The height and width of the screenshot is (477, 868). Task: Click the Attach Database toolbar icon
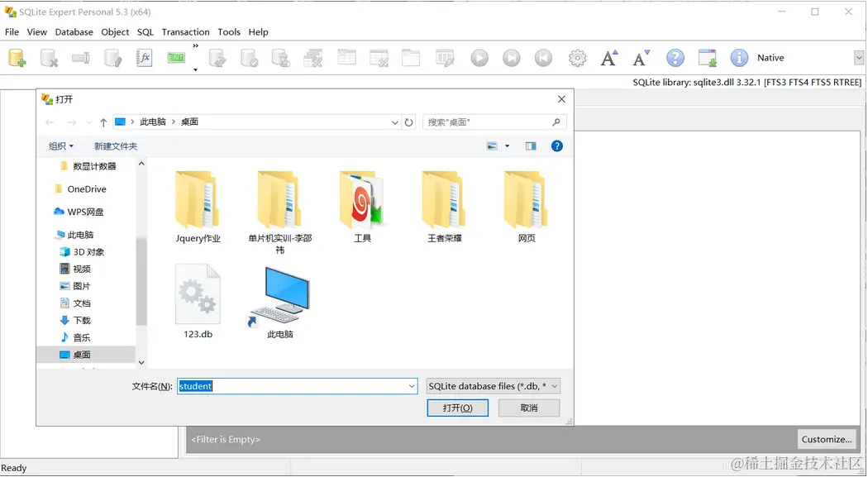(x=112, y=58)
